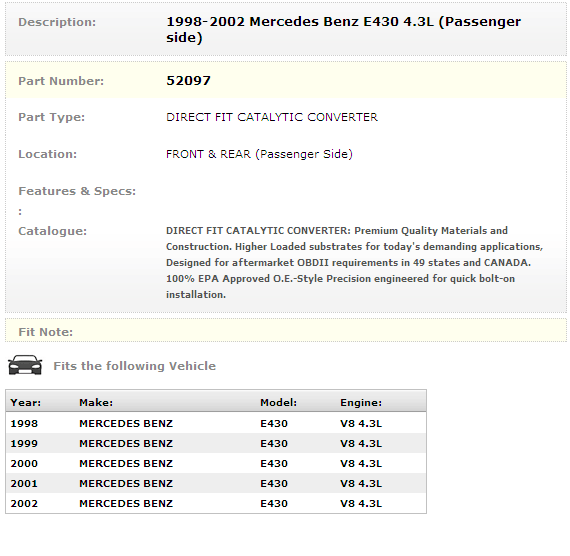Click the Year column header
Image resolution: width=570 pixels, height=556 pixels.
[x=25, y=403]
